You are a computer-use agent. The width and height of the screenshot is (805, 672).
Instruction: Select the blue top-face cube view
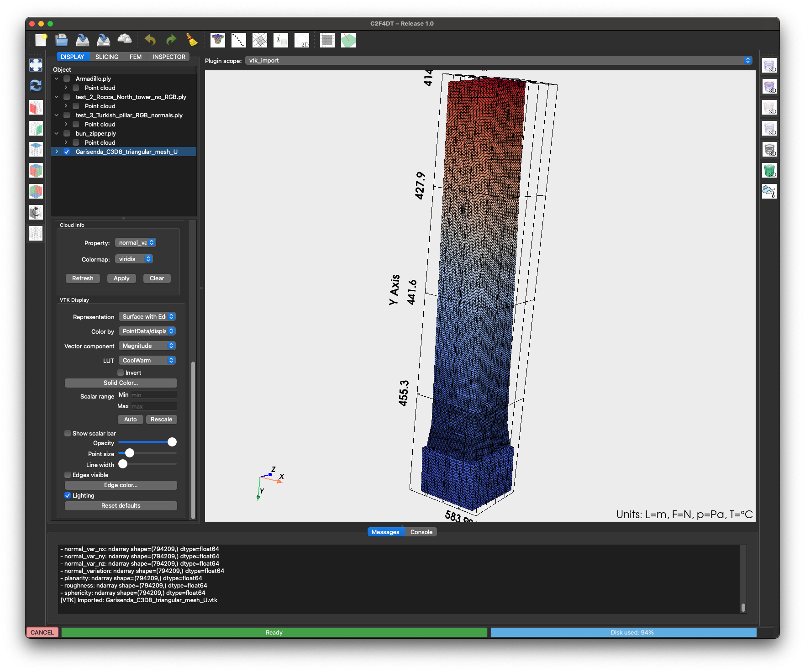coord(36,149)
